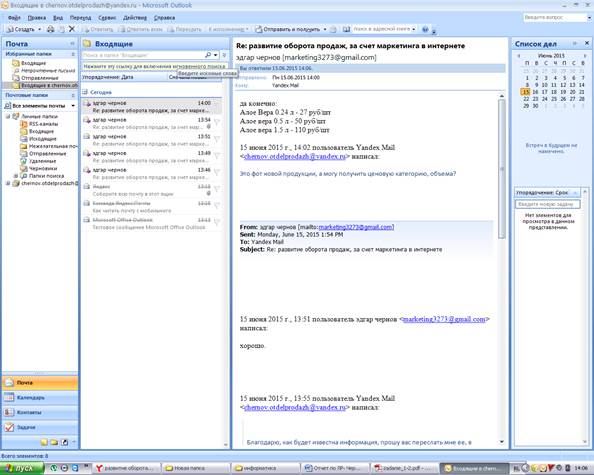Screen dimensions: 594x475
Task: Open the Microsoft Office Outlook test message
Action: (152, 223)
